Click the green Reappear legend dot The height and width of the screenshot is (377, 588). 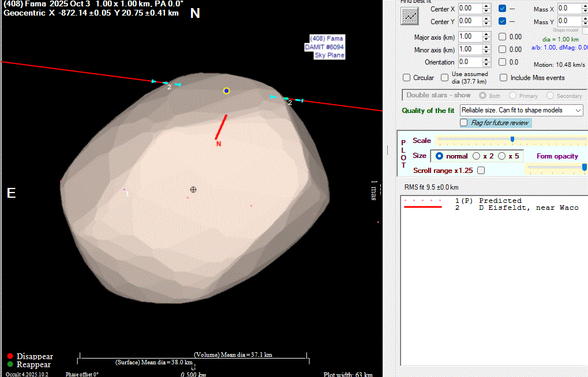coord(10,364)
